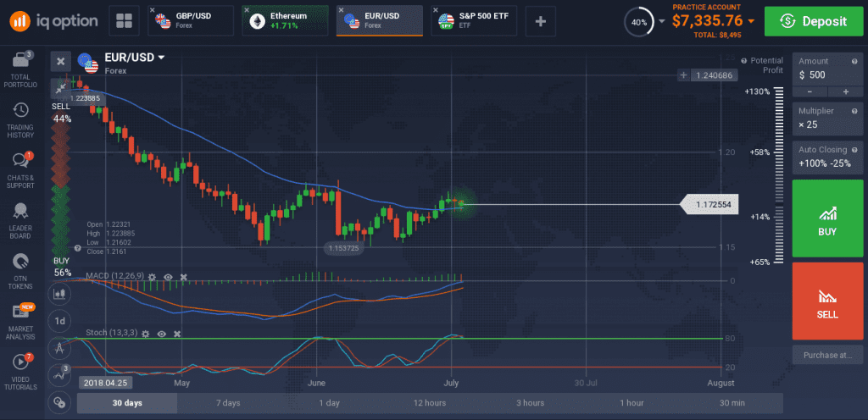Click the green Deposit button
Screen dimensions: 868x420
(x=813, y=21)
